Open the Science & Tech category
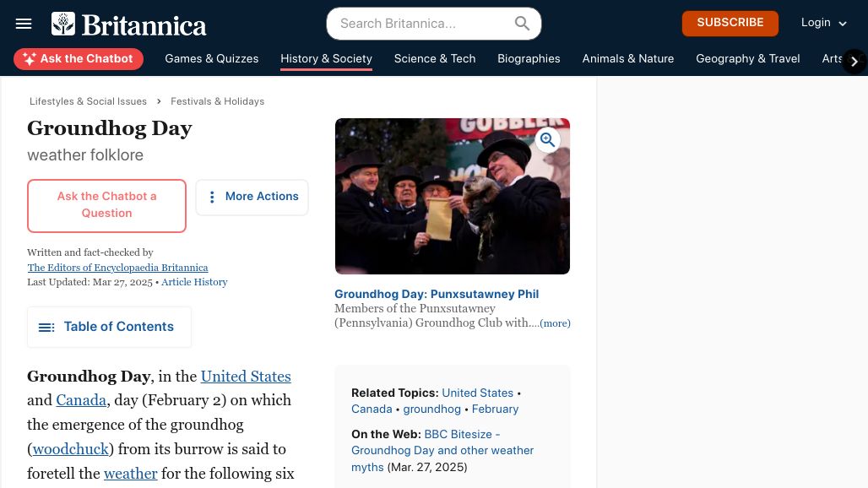 point(435,58)
